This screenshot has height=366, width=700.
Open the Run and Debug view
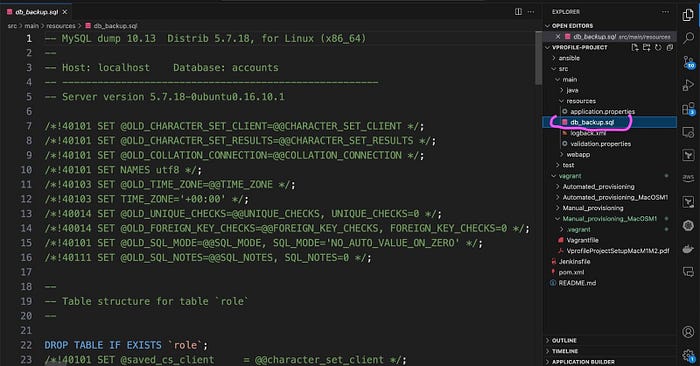tap(688, 85)
